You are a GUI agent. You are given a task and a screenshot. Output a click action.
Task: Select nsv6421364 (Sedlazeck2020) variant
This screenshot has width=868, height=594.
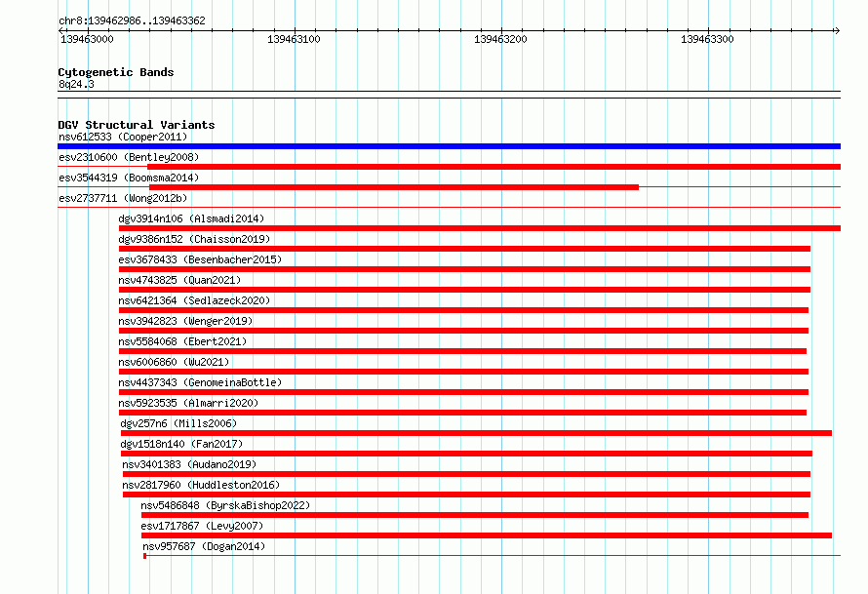(x=194, y=300)
